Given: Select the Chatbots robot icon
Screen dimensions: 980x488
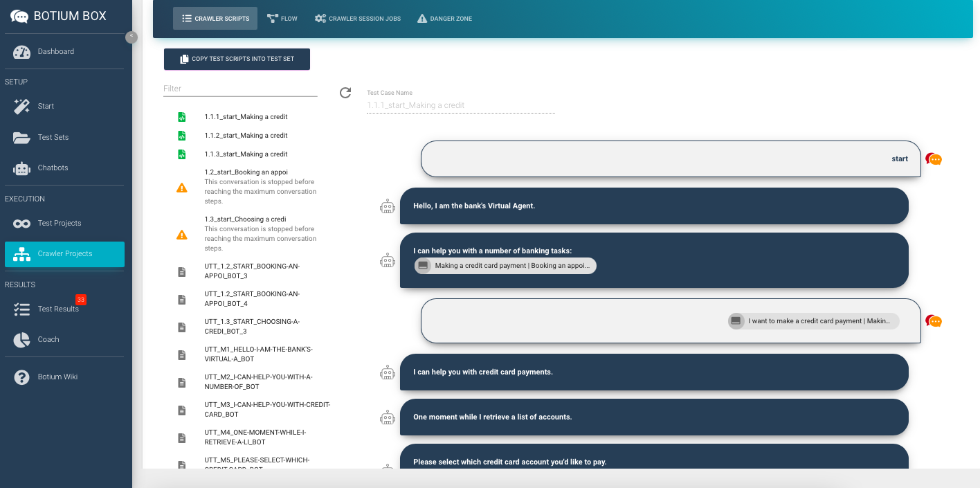Looking at the screenshot, I should tap(21, 168).
